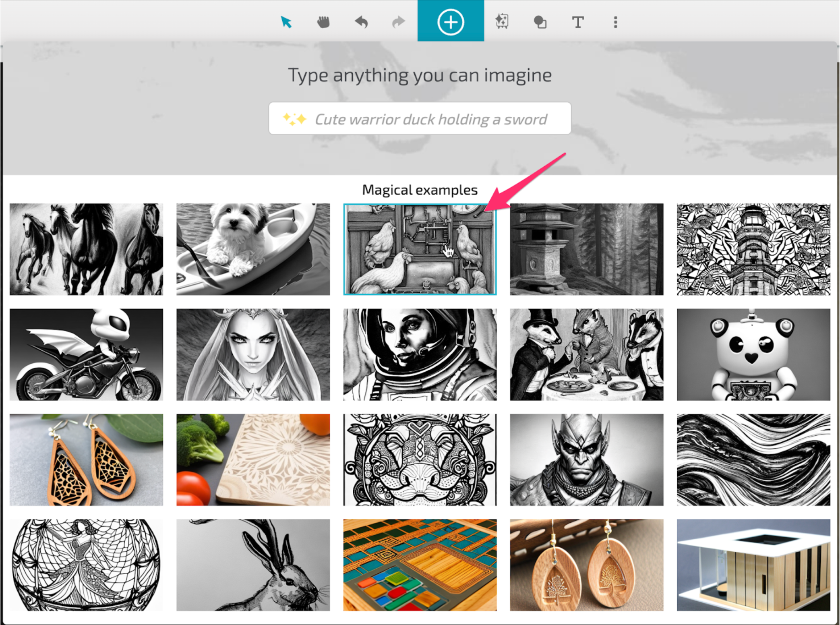This screenshot has height=625, width=840.
Task: Select the running horses example image
Action: tap(86, 249)
